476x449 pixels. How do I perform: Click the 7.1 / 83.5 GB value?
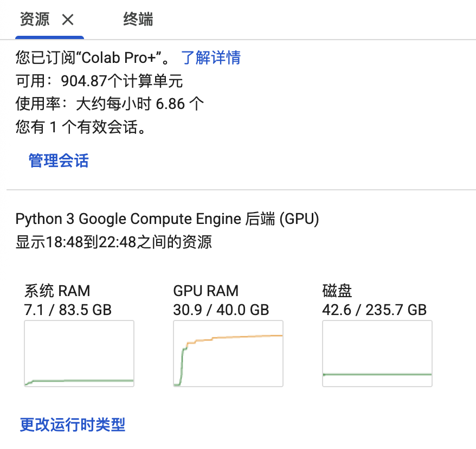click(68, 310)
